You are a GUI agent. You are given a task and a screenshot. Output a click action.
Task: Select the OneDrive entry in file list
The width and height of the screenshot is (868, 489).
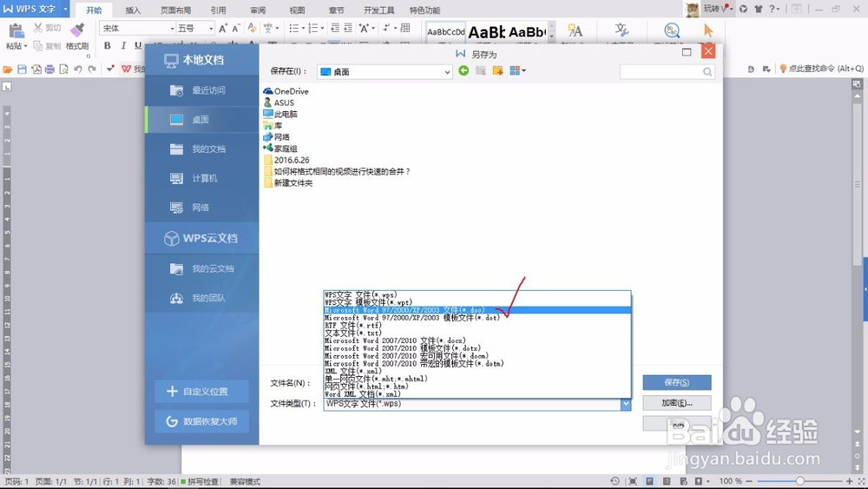click(286, 91)
